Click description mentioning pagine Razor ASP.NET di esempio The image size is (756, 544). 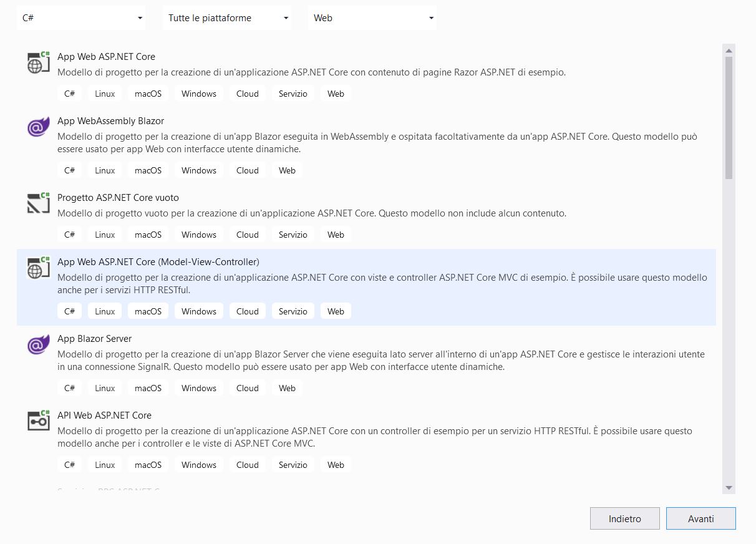[x=311, y=72]
